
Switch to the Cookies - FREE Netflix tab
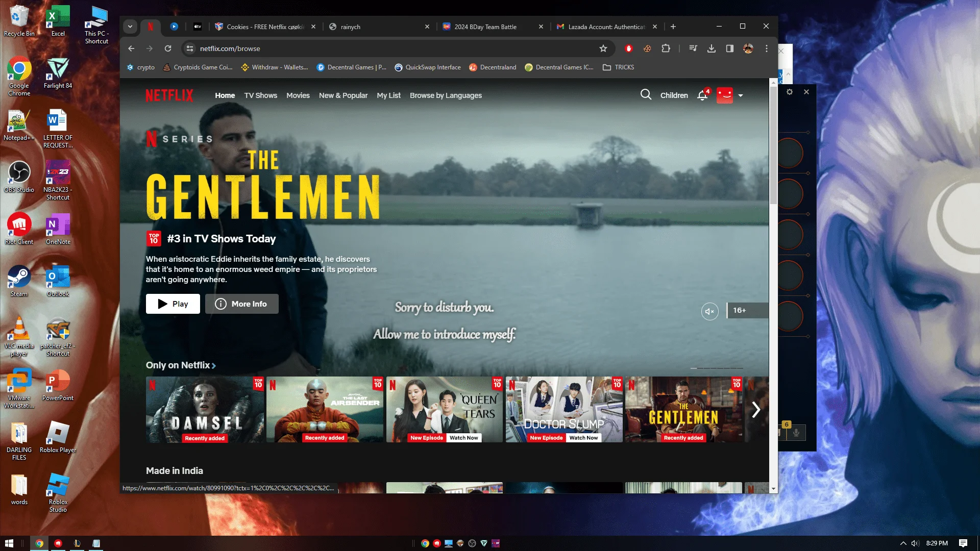266,27
